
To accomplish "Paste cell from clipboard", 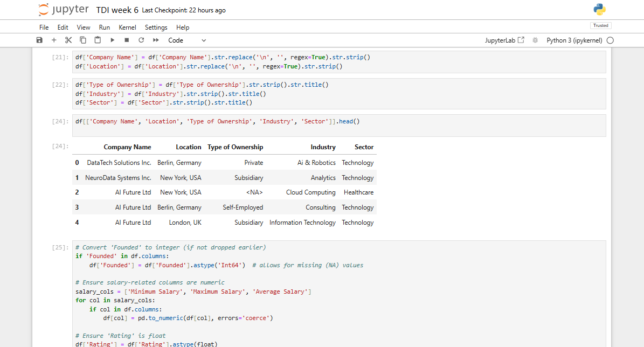I will 98,40.
